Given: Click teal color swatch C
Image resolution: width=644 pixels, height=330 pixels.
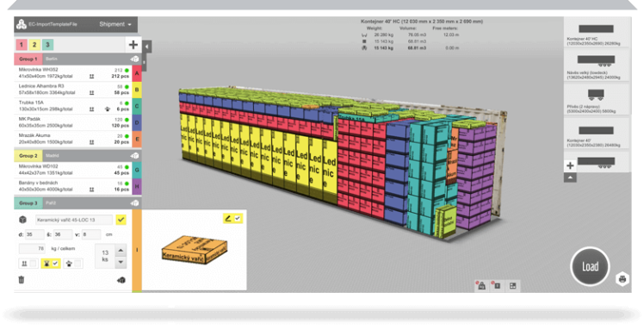Looking at the screenshot, I should [x=137, y=106].
